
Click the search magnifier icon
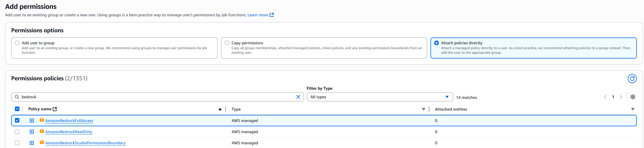pos(17,97)
